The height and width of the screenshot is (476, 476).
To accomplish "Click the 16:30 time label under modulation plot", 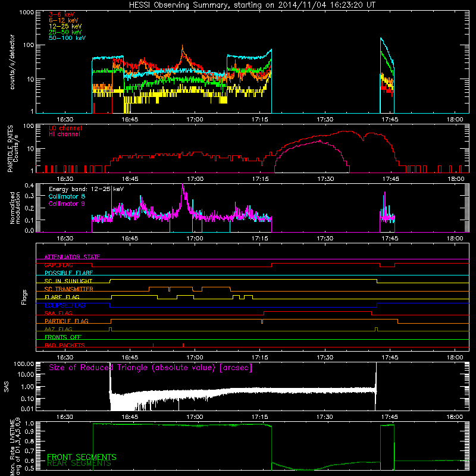I will [x=65, y=239].
